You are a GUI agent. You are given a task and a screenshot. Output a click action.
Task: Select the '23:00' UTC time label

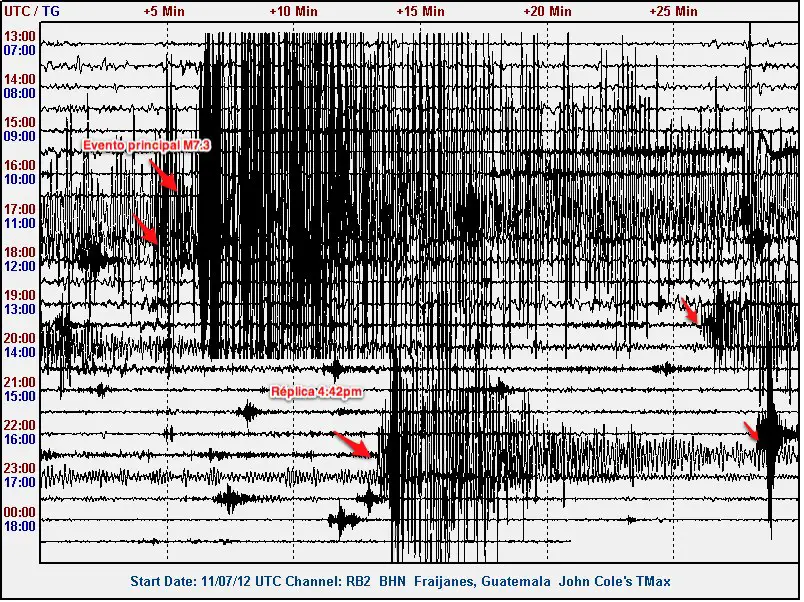tap(20, 469)
